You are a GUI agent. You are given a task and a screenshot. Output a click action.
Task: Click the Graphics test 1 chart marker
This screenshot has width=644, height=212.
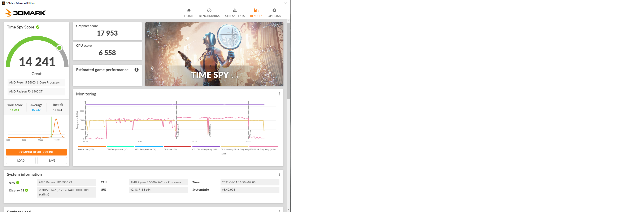tap(178, 131)
